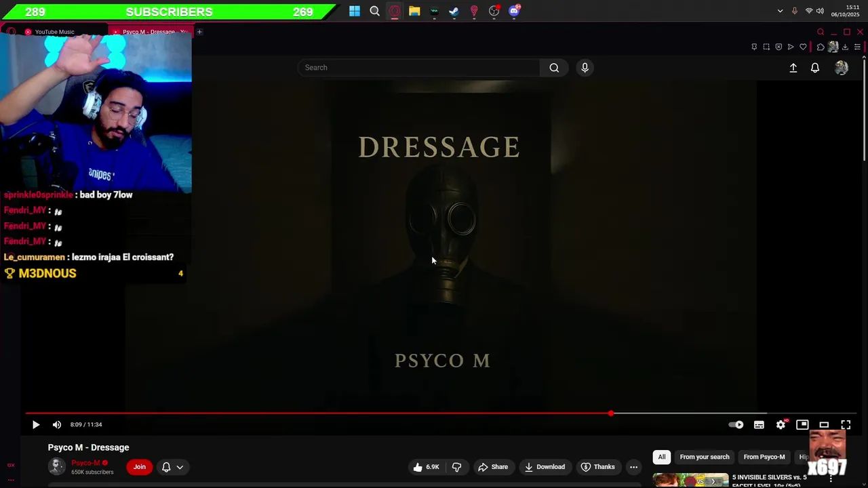
Task: Click the Thanks button
Action: (597, 467)
